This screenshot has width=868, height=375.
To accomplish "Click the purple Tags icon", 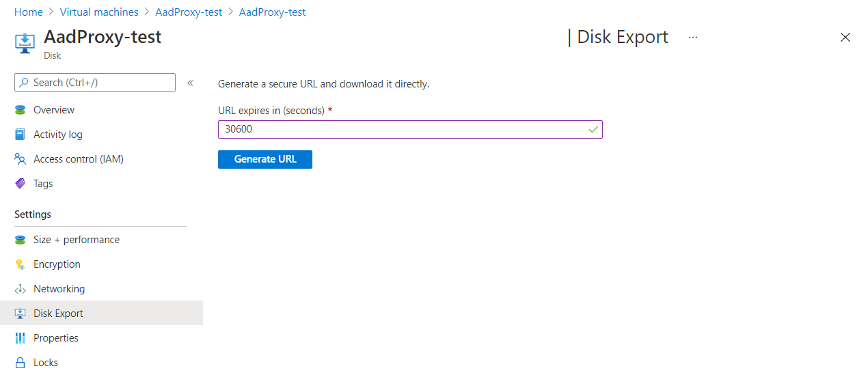I will (x=21, y=184).
